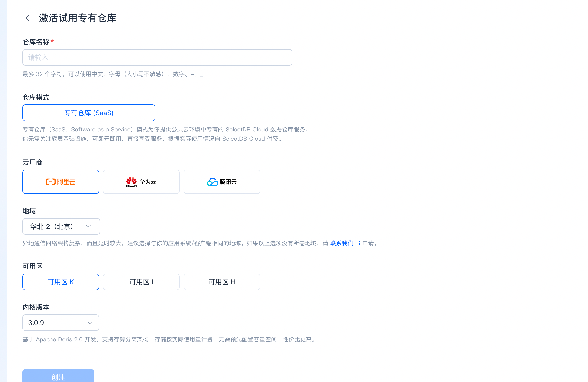Click the 云厂商 label

pos(32,162)
